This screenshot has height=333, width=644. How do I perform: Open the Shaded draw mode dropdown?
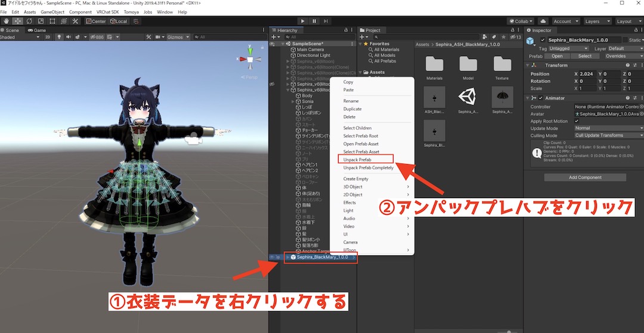click(x=20, y=37)
